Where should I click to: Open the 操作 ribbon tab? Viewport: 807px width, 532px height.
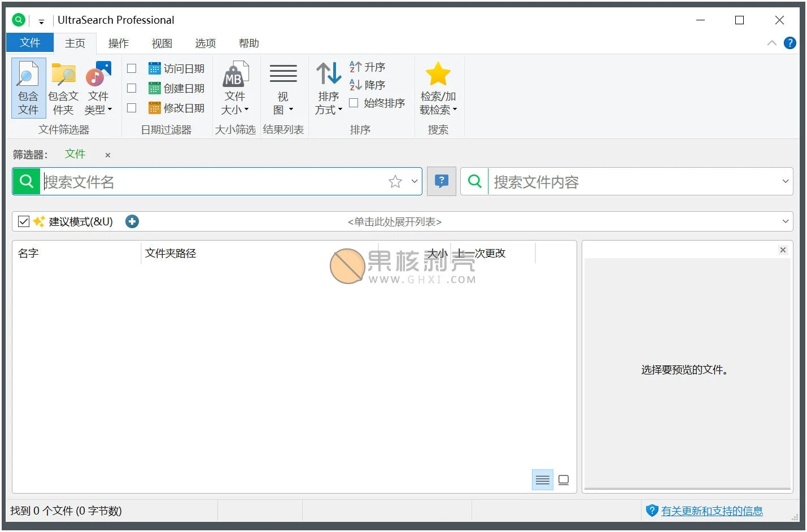click(x=118, y=43)
